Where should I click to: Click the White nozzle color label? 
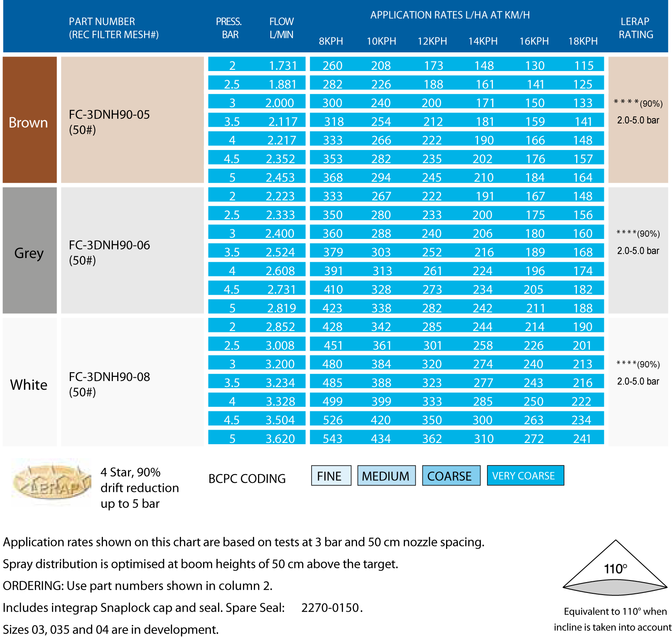coord(29,385)
